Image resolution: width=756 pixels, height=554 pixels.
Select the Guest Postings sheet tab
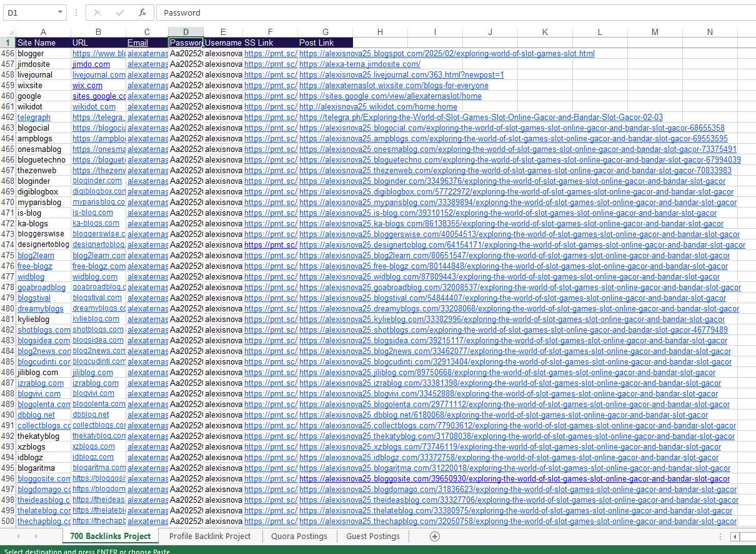[x=372, y=536]
